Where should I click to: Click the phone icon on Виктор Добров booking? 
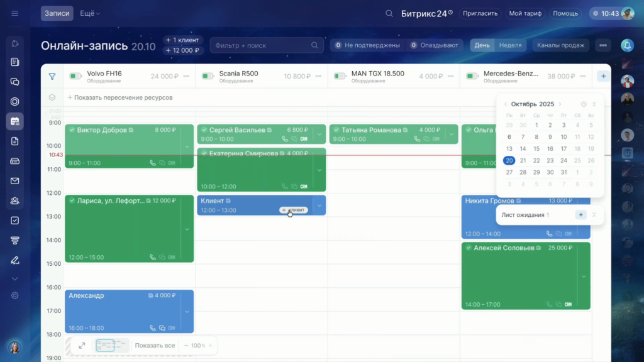click(152, 163)
